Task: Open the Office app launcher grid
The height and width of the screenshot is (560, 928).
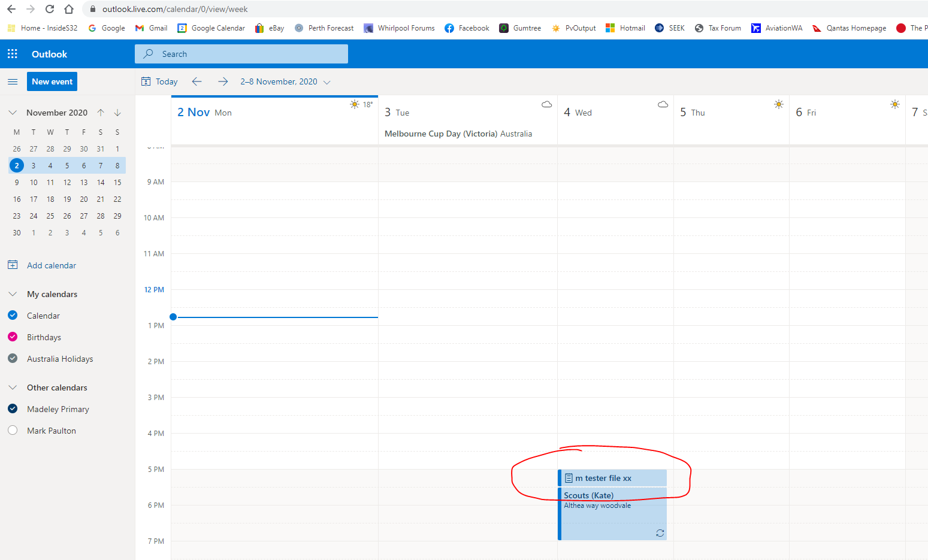Action: tap(12, 54)
